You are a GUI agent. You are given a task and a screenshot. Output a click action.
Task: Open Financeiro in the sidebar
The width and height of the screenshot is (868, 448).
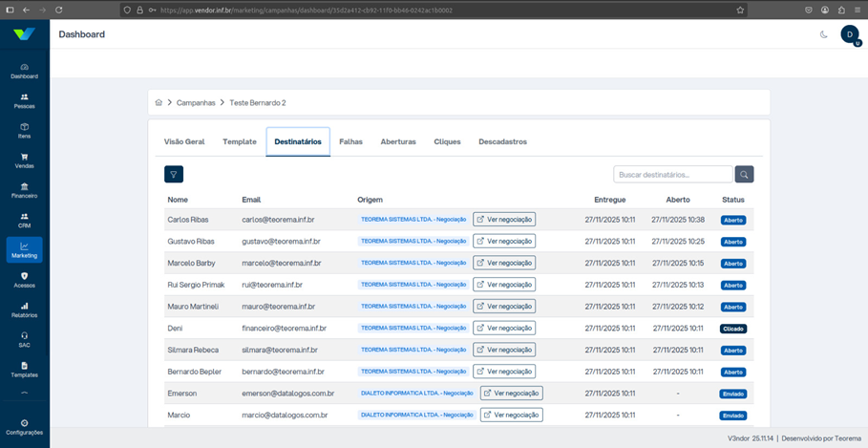coord(25,191)
